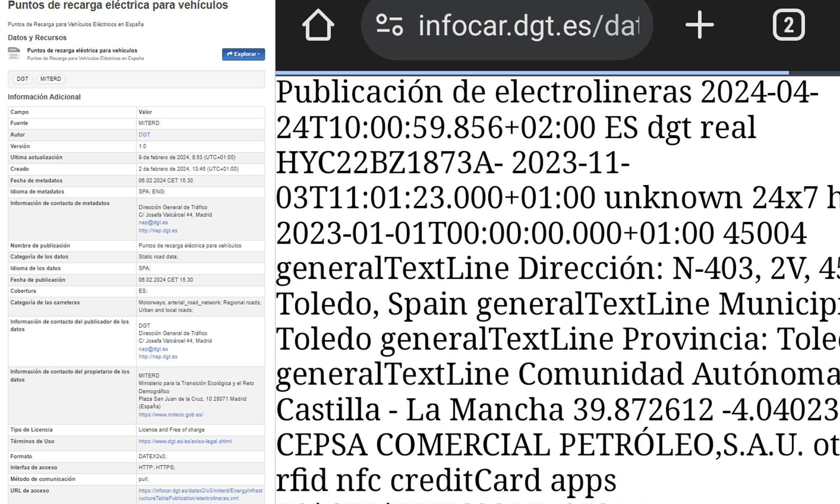Click the Campo column header
Screen dimensions: 840x504
(x=20, y=112)
